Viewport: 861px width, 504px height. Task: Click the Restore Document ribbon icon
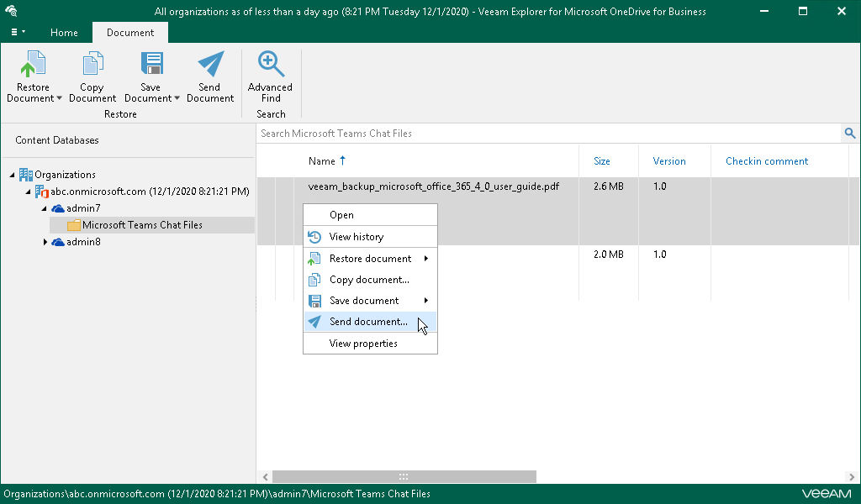33,64
